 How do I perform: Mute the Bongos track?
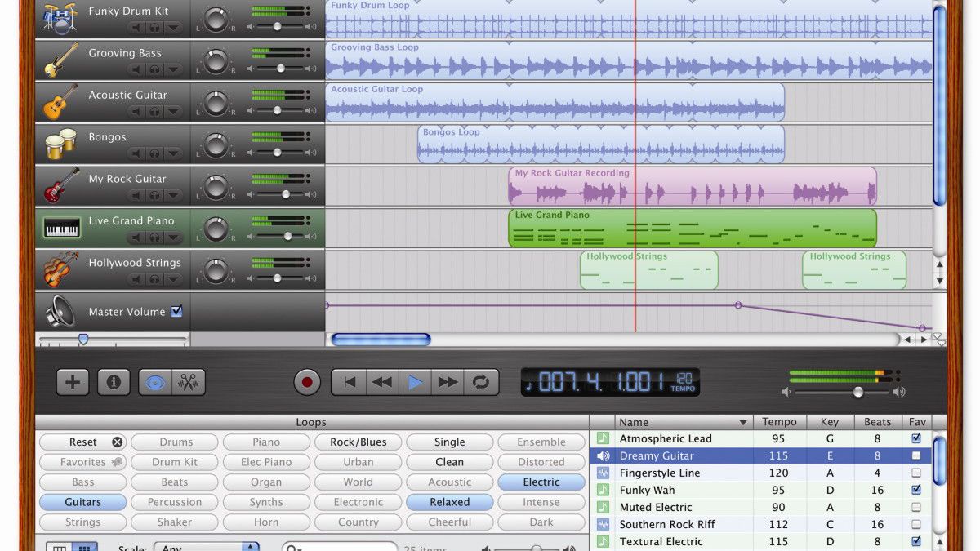pyautogui.click(x=136, y=153)
